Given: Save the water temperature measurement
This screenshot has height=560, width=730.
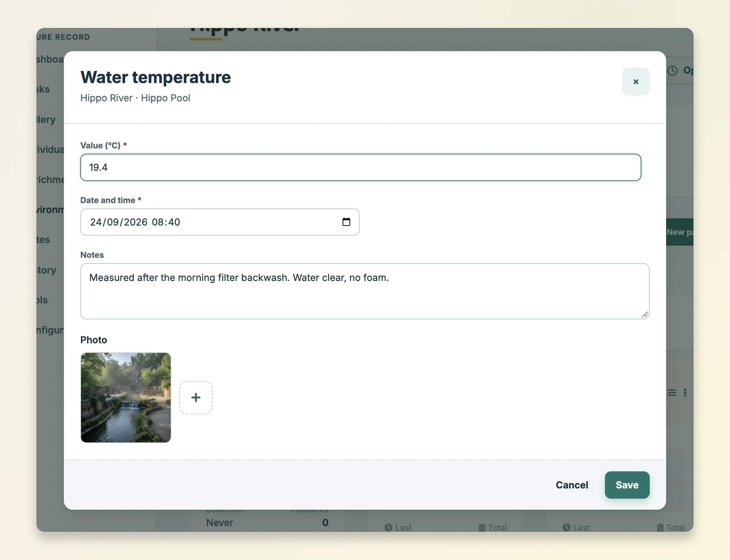Looking at the screenshot, I should [x=627, y=485].
